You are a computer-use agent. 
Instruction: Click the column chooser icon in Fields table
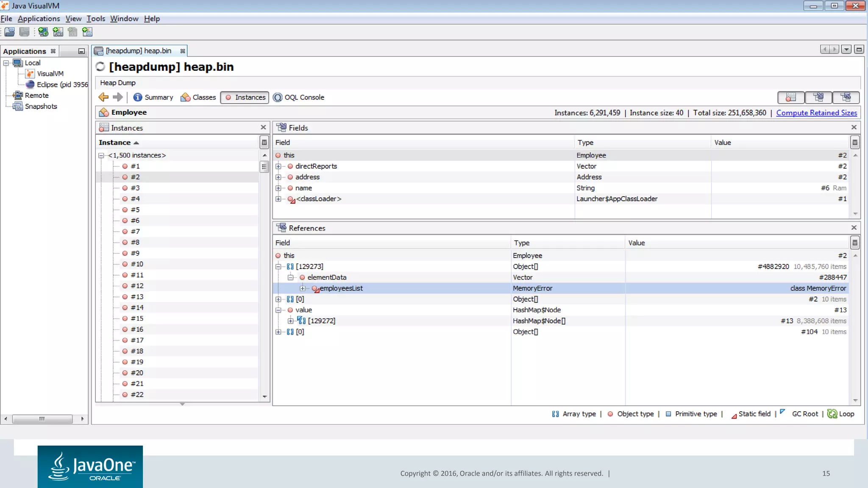pos(855,143)
